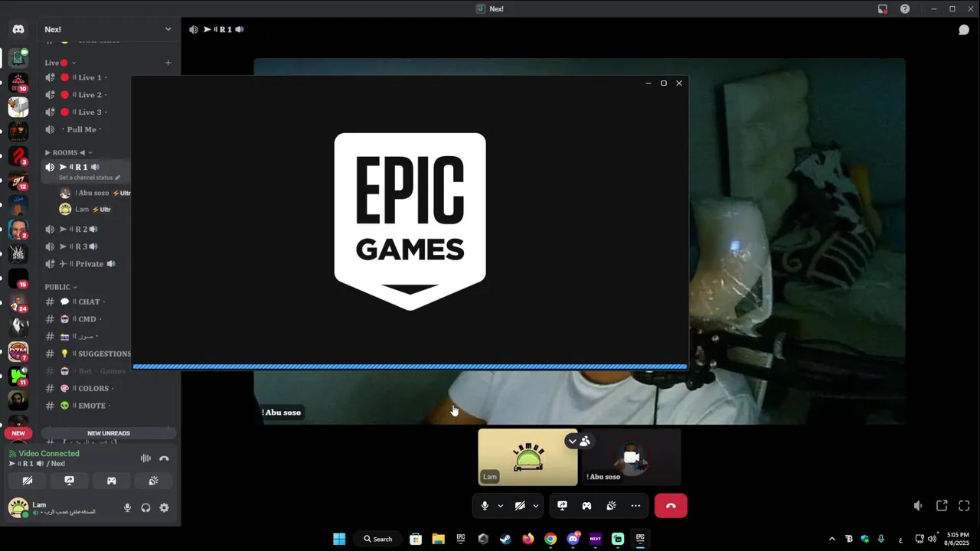Toggle microphone in the call control bar
Viewport: 980px width, 551px height.
tap(485, 506)
